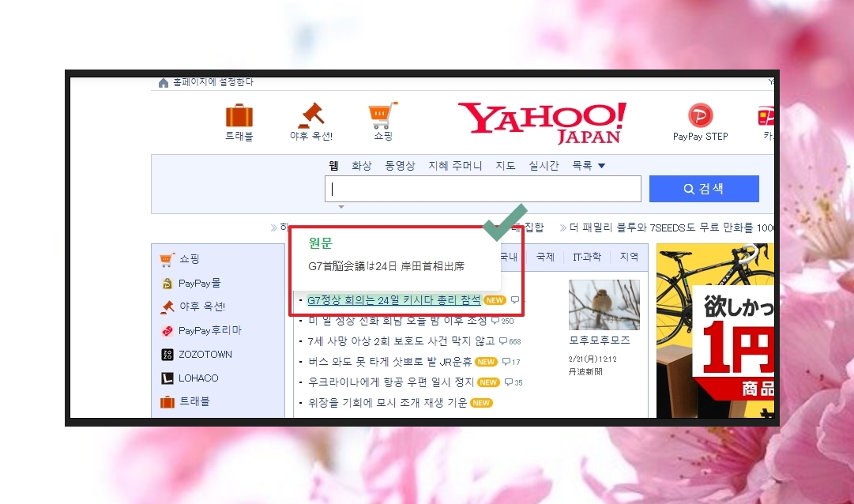The height and width of the screenshot is (504, 854).
Task: Select the IT·과학 news tab
Action: [x=586, y=257]
